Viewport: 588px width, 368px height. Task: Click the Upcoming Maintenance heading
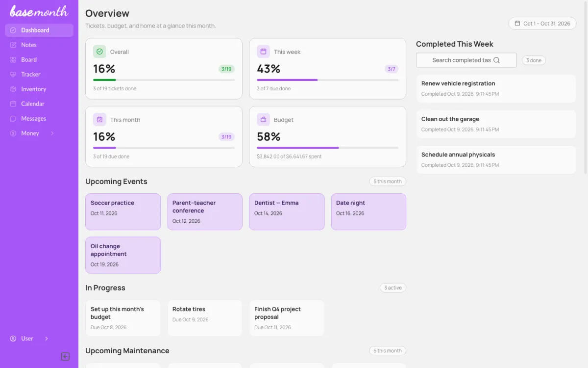[x=127, y=351]
